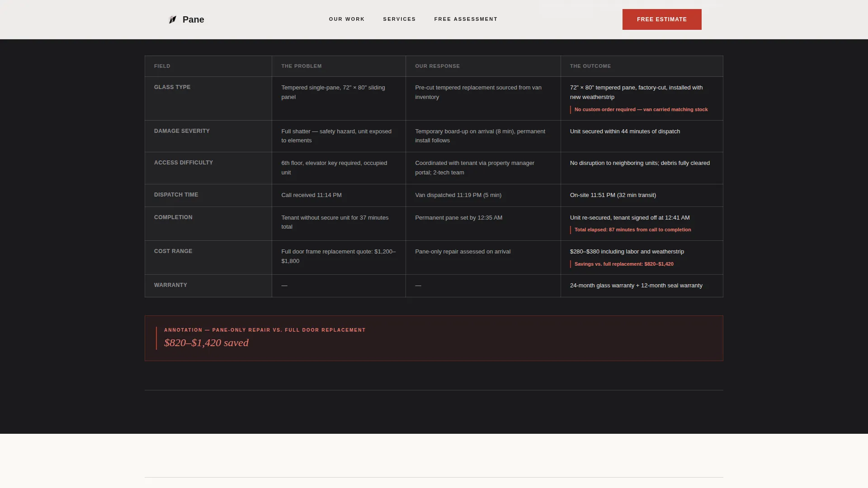Screen dimensions: 868x488
Task: Click the Glass Type row label
Action: point(172,87)
